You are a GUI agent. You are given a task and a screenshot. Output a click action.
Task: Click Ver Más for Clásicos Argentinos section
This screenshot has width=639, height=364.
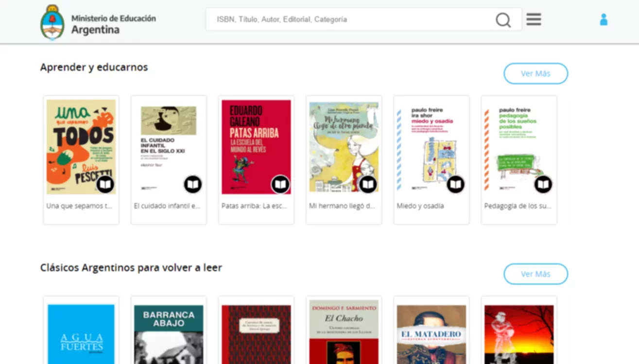535,274
